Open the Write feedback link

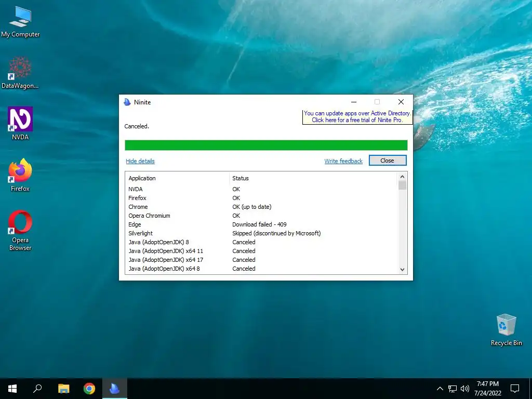tap(343, 161)
